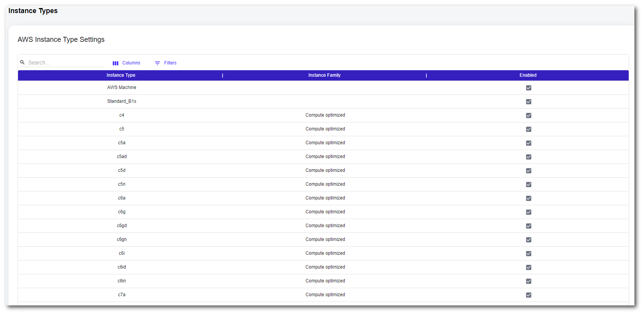This screenshot has height=315, width=644.
Task: Sort by Instance Family column header
Action: [324, 75]
